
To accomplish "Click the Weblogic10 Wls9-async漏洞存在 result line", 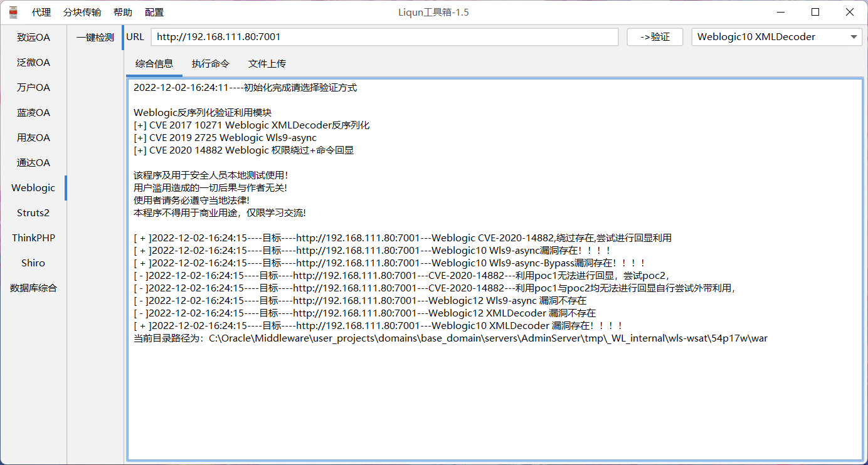I will (x=373, y=251).
